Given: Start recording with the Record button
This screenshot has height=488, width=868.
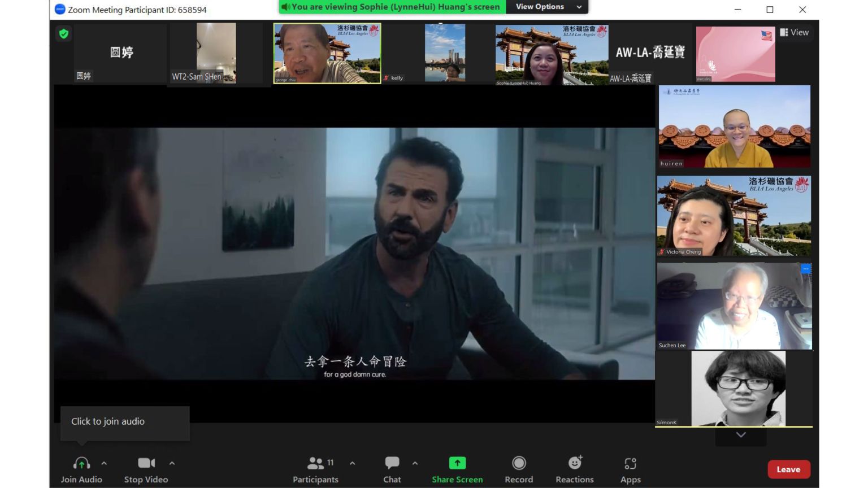Looking at the screenshot, I should [519, 470].
